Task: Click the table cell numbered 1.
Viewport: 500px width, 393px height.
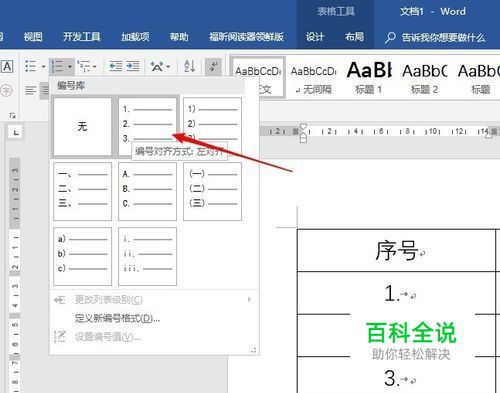Action: (x=396, y=293)
